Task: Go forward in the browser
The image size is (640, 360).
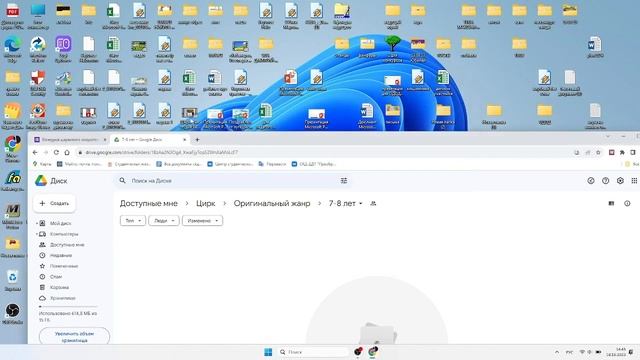Action: 46,152
